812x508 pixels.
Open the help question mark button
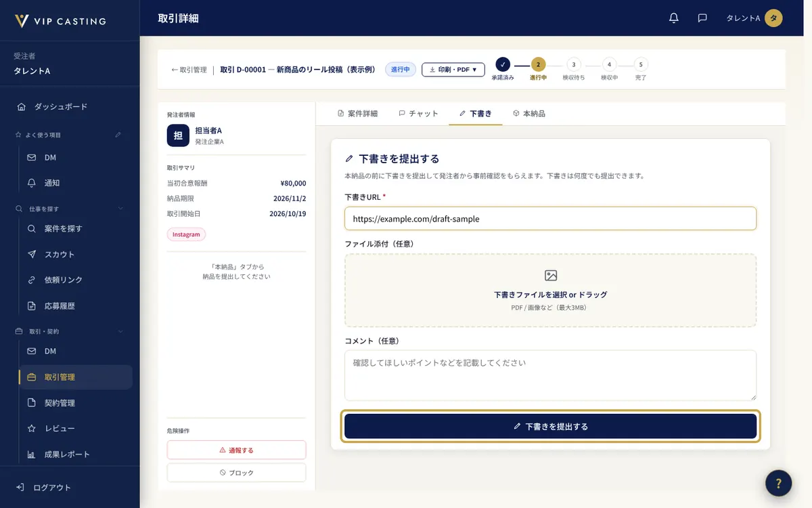pos(778,483)
